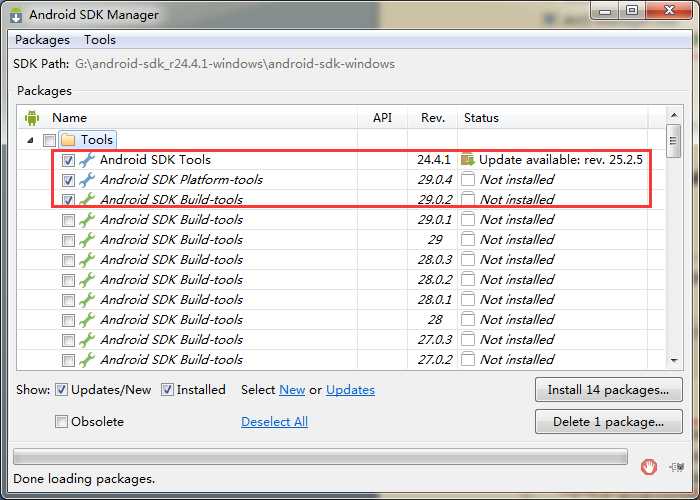The image size is (700, 500).
Task: Open the Tools menu
Action: [x=100, y=40]
